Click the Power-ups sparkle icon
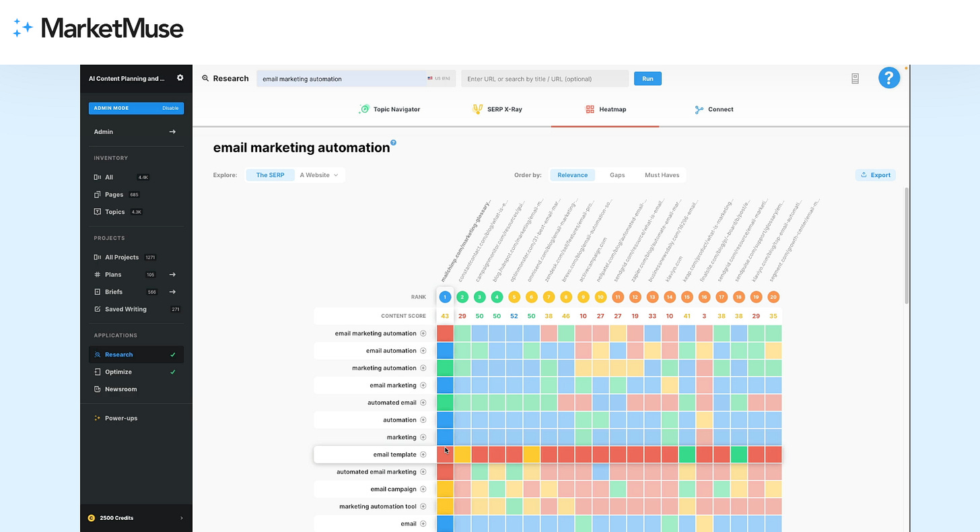This screenshot has height=532, width=980. 98,418
